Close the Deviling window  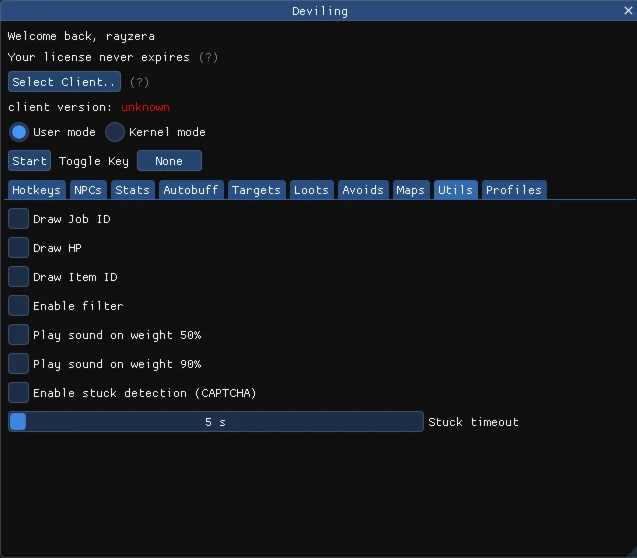627,11
